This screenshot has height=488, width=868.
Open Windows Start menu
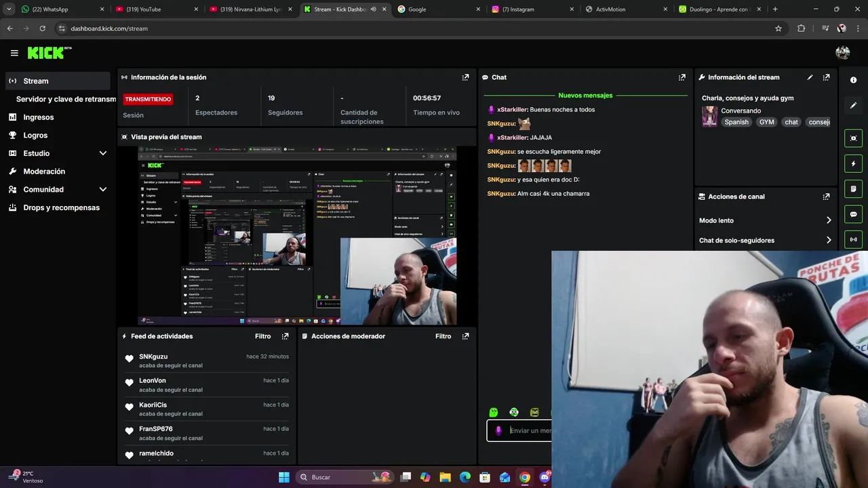click(284, 477)
